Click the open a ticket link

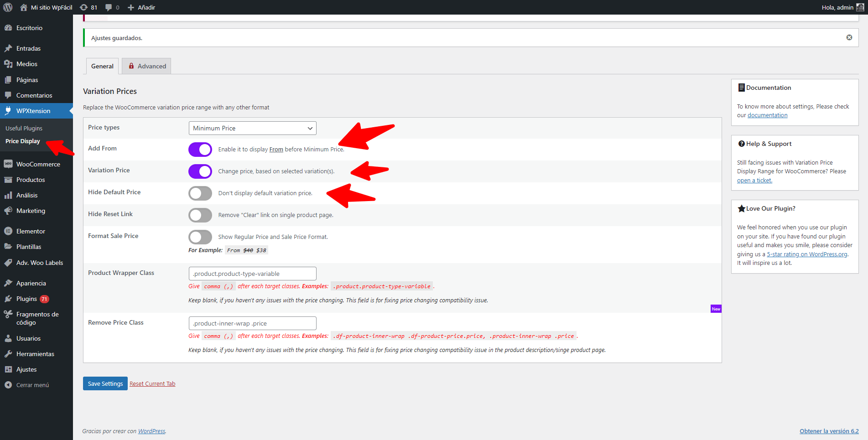pos(754,181)
